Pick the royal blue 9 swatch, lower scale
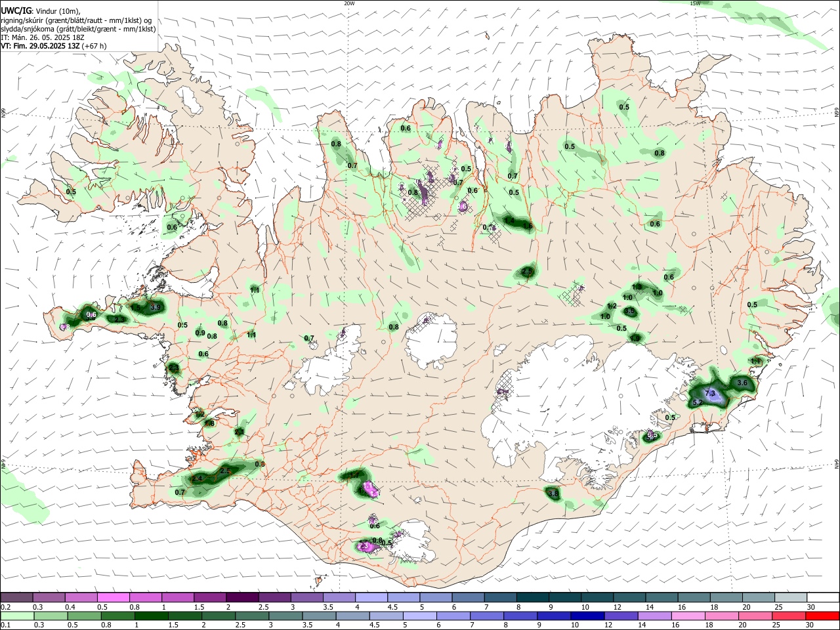This screenshot has width=840, height=630. (554, 616)
